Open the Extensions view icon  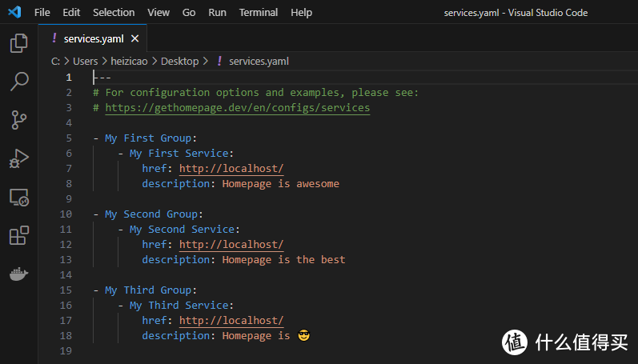click(18, 235)
